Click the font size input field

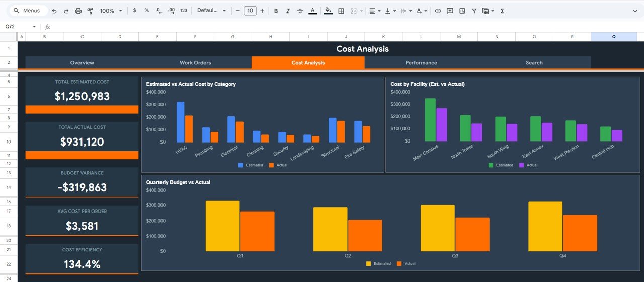(250, 11)
